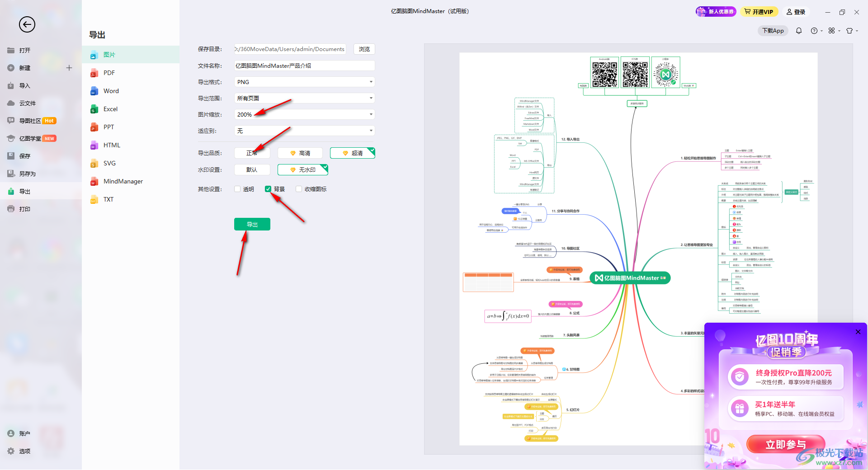Uncheck the 背景 checkbox
The width and height of the screenshot is (868, 470).
tap(268, 189)
